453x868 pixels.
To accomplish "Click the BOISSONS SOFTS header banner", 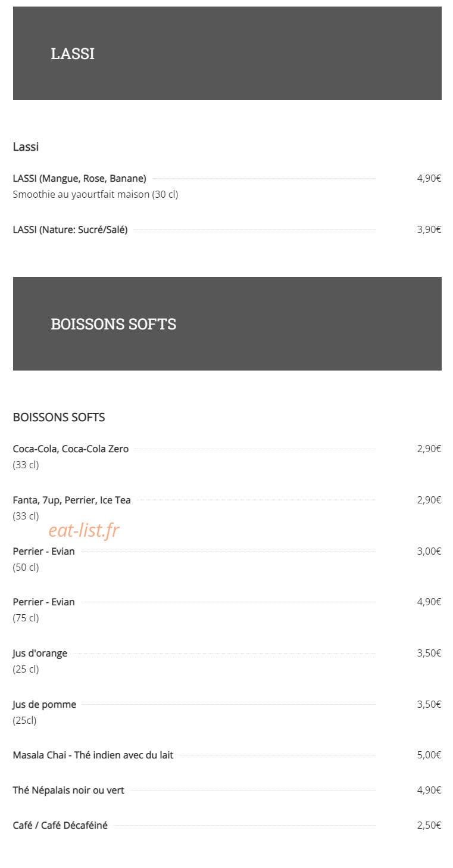I will (227, 323).
